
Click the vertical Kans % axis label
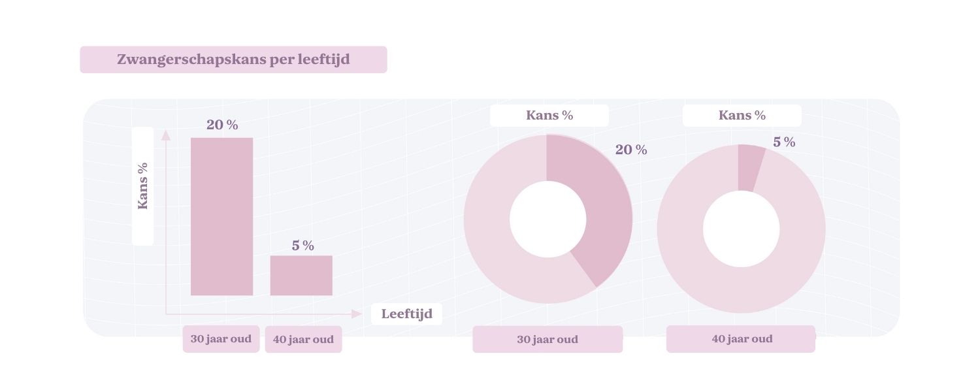[x=142, y=186]
